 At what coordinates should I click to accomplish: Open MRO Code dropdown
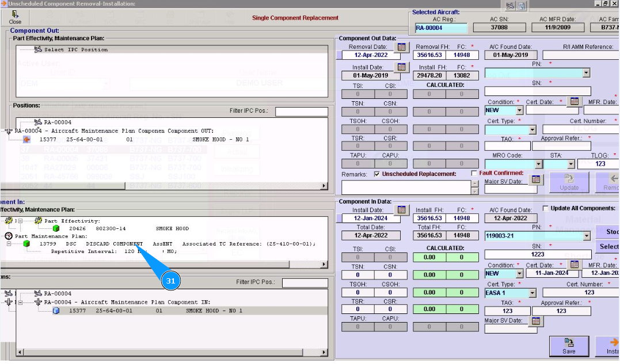pos(539,164)
